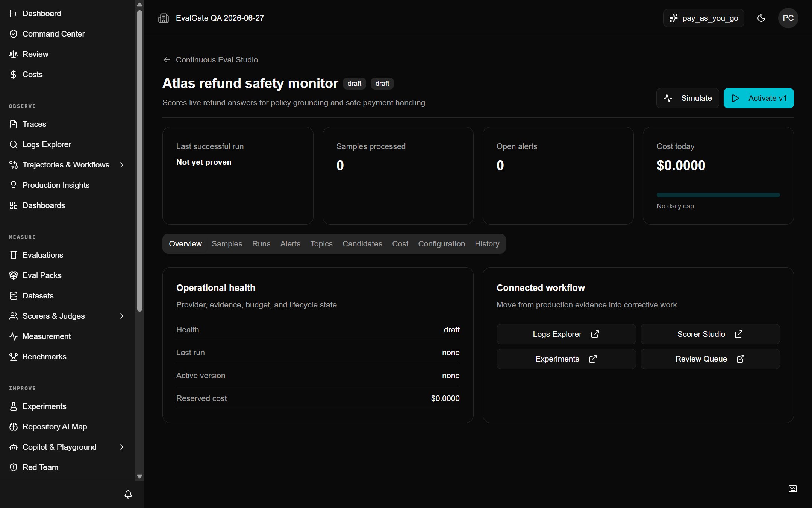The image size is (812, 508).
Task: Click the Red Team shield icon
Action: (14, 467)
